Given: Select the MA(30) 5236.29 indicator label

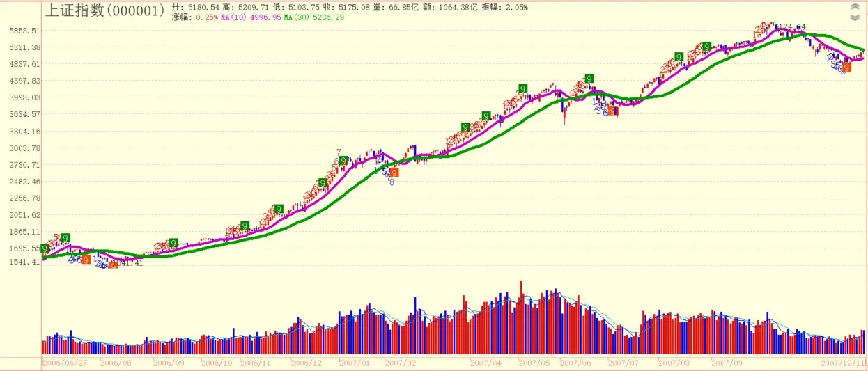Looking at the screenshot, I should coord(313,17).
